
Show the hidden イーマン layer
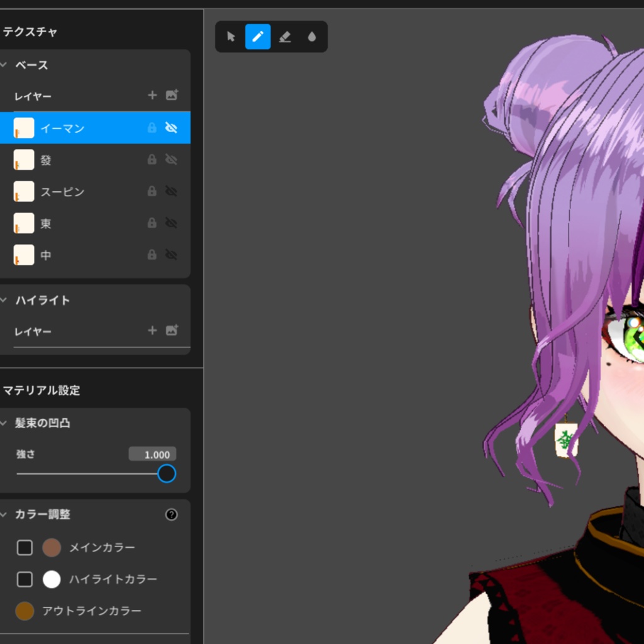pos(171,127)
